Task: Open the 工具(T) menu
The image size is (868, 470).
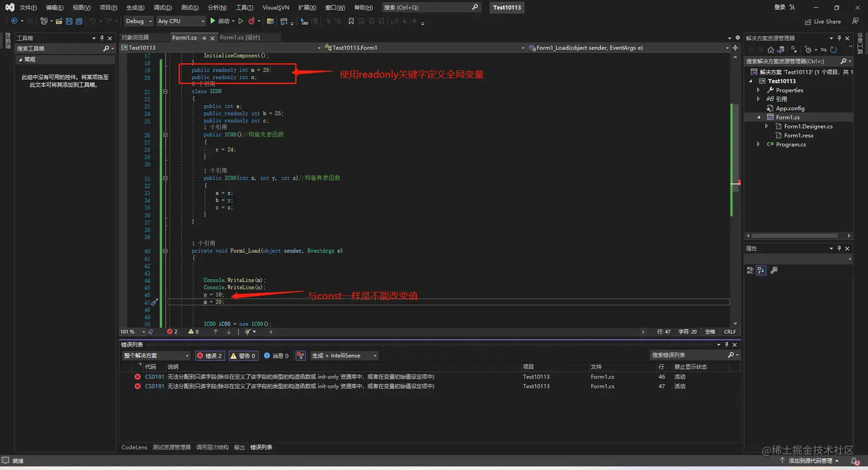Action: point(245,7)
